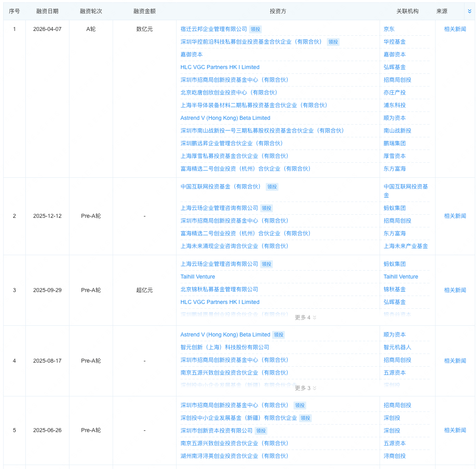This screenshot has width=476, height=469.
Task: Open 相关新闻 link for 2025-06-26 round
Action: pos(455,430)
